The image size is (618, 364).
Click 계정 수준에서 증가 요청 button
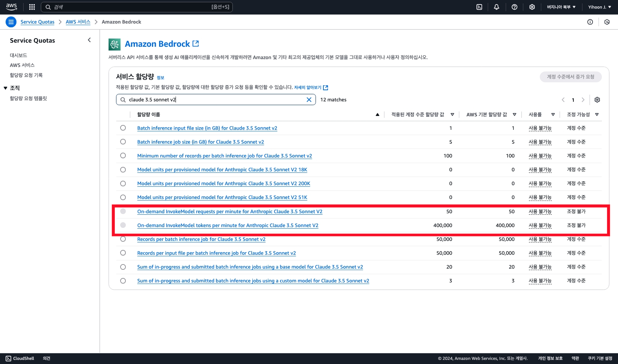click(570, 77)
